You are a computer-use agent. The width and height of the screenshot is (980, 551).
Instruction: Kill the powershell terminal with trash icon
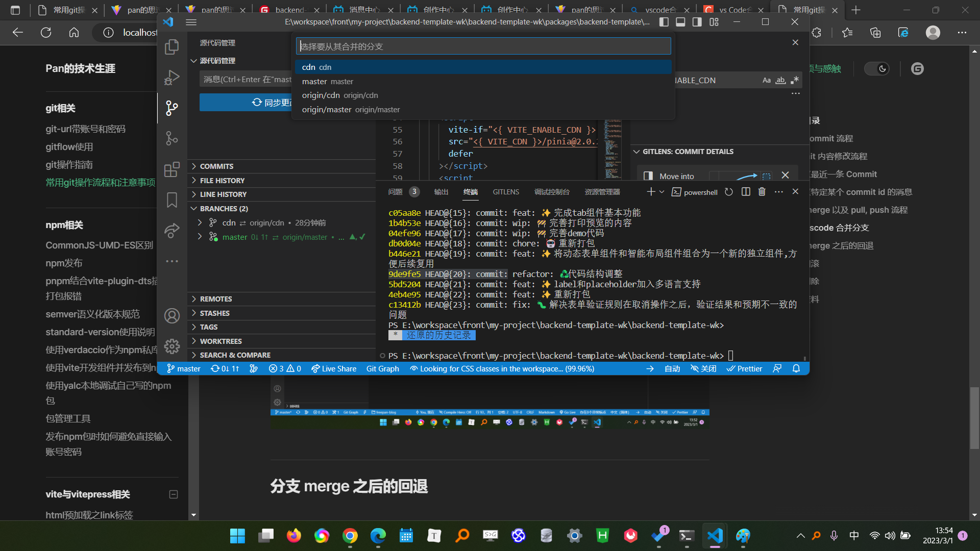click(x=762, y=192)
